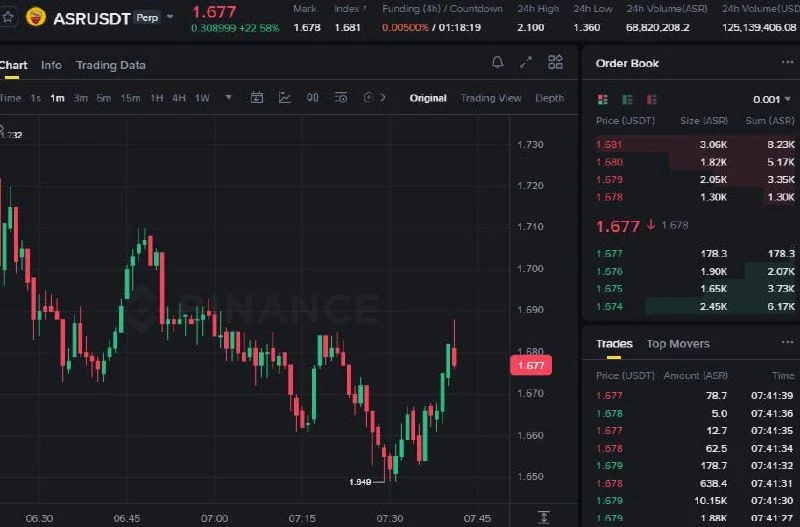The image size is (800, 527).
Task: Open the Top Movers tab
Action: click(x=678, y=344)
